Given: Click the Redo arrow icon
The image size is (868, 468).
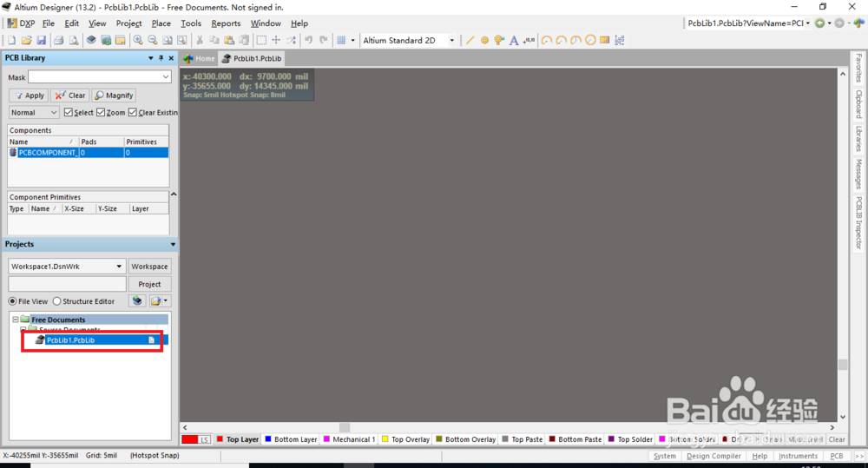Looking at the screenshot, I should click(323, 40).
